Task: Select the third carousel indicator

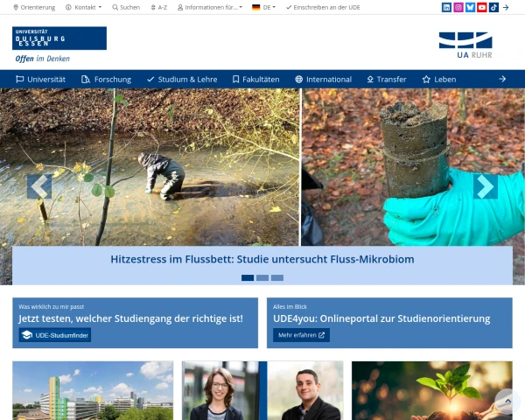Action: (x=277, y=277)
